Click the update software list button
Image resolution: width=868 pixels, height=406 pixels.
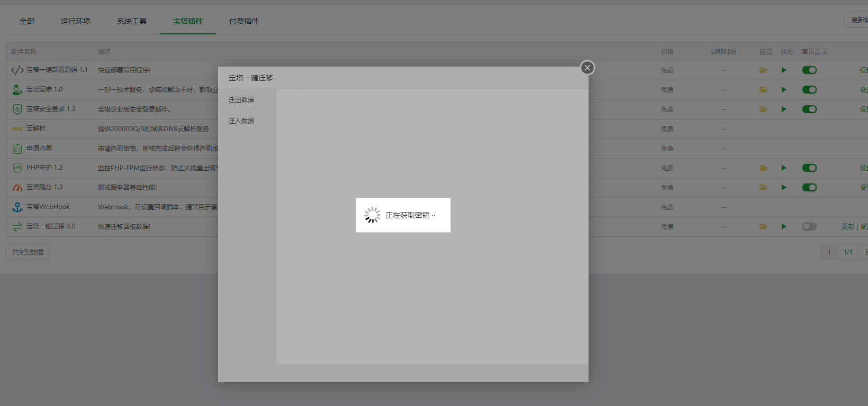[857, 20]
